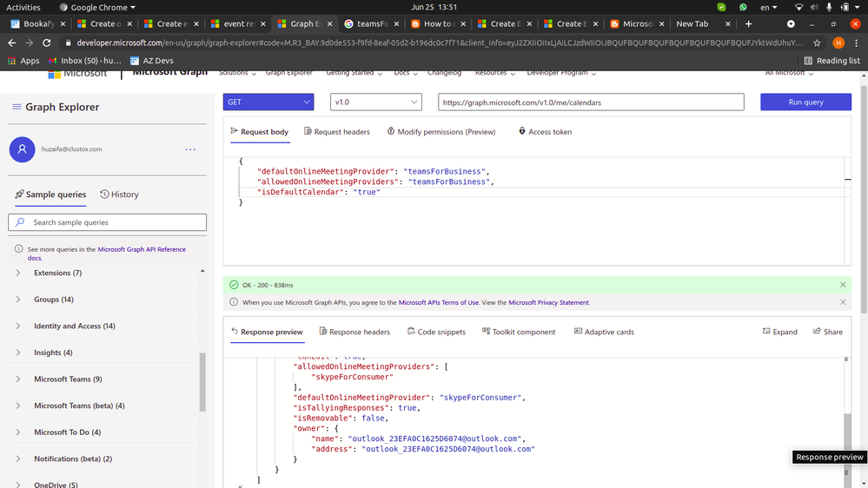This screenshot has width=868, height=488.
Task: Switch to the Request headers tab
Action: (x=336, y=132)
